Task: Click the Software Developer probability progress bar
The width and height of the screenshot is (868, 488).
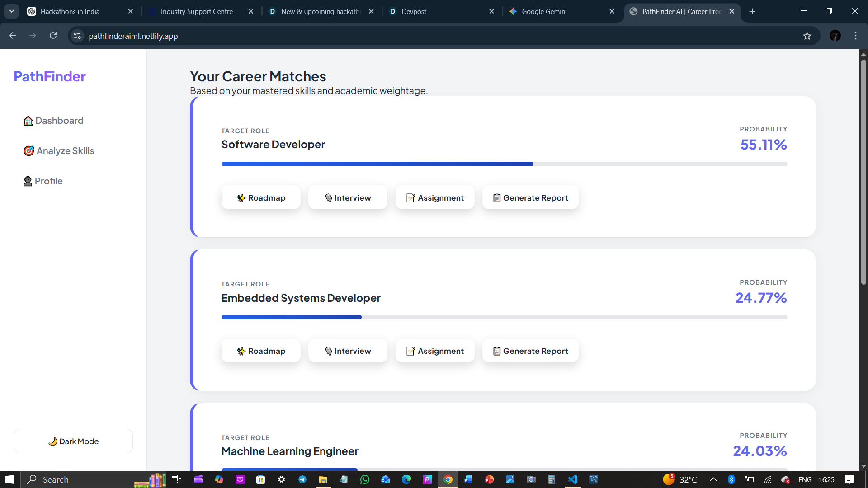Action: (504, 164)
